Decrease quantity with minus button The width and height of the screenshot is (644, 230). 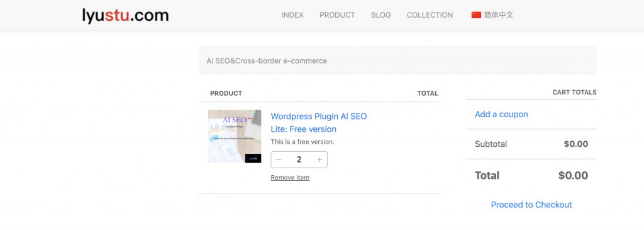pos(279,159)
